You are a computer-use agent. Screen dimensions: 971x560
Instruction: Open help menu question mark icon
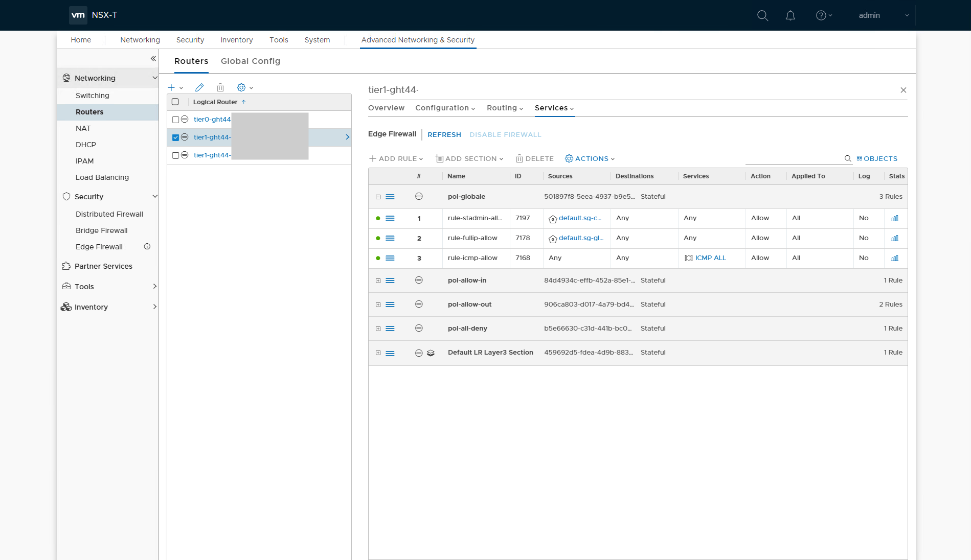(x=821, y=15)
